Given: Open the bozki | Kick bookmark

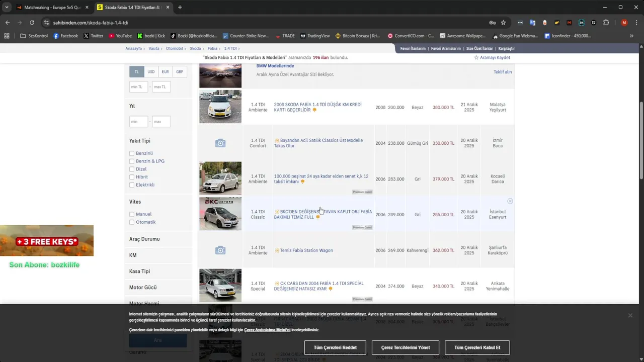Looking at the screenshot, I should pyautogui.click(x=151, y=36).
